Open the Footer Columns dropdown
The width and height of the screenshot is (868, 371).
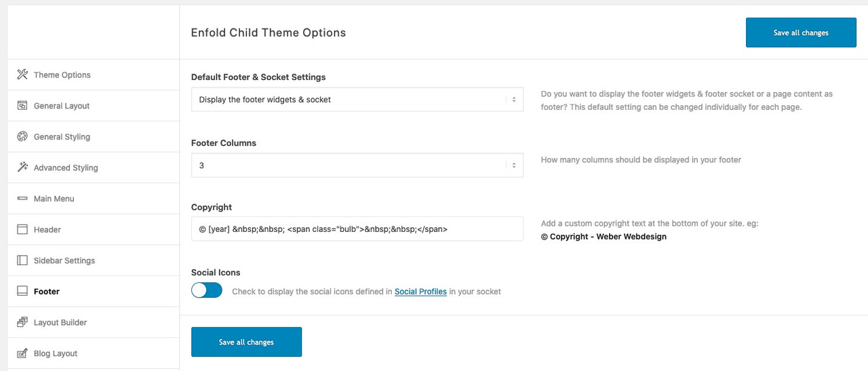point(357,165)
